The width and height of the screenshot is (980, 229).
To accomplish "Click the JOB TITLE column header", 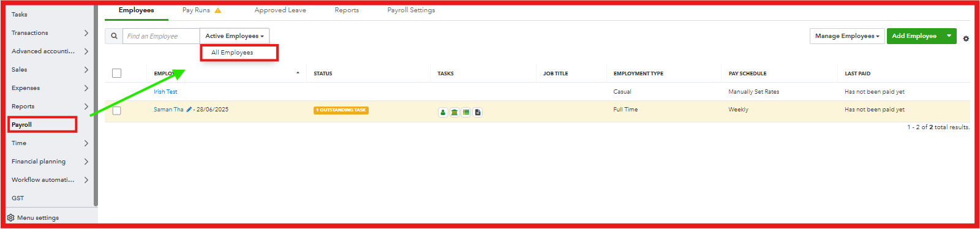I will point(556,73).
